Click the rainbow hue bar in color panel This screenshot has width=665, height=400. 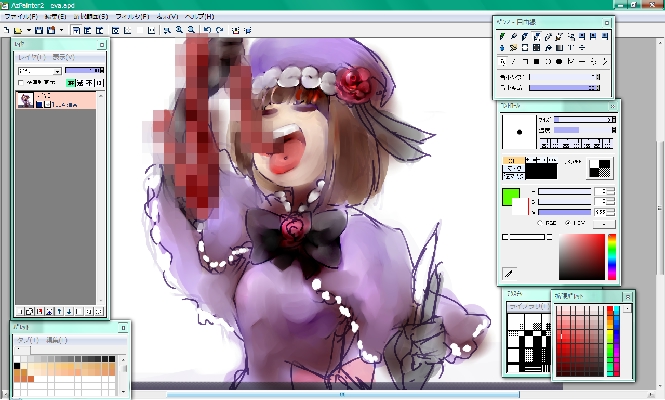612,257
